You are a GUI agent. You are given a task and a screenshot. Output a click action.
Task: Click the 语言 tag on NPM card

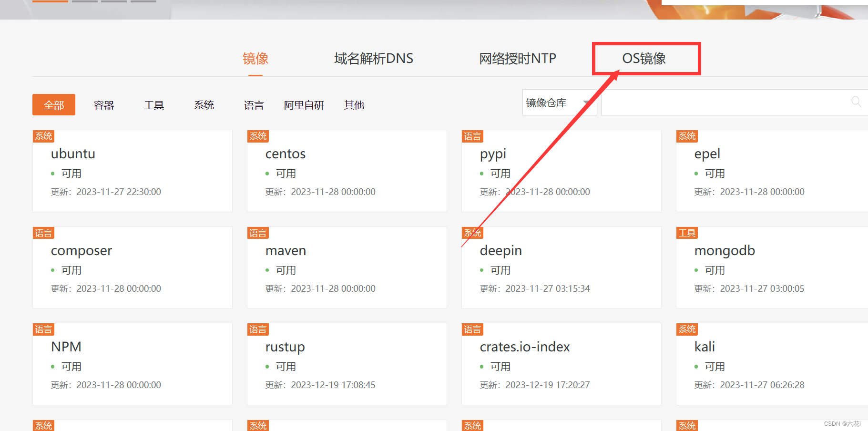(43, 329)
